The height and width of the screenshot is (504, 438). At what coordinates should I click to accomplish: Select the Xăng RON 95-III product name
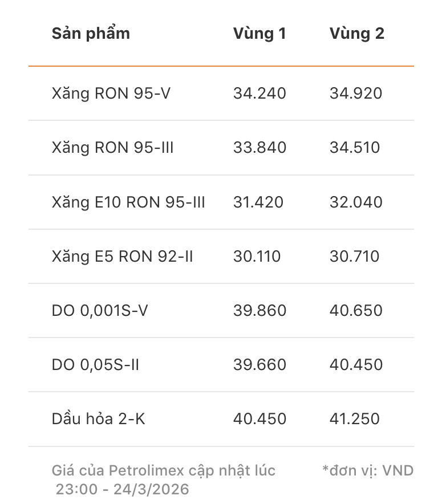point(112,148)
